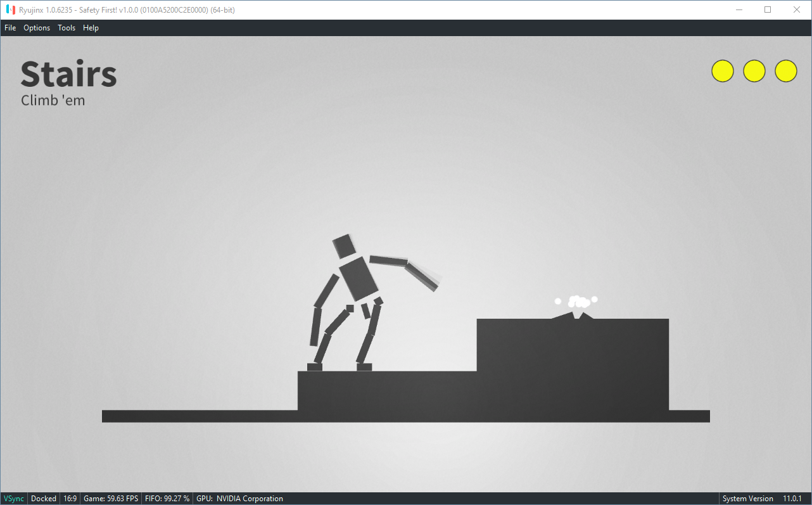
Task: Open the File menu
Action: (10, 27)
